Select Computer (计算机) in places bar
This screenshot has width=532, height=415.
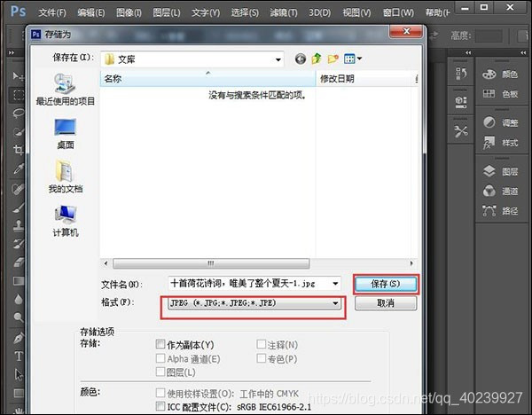(65, 221)
